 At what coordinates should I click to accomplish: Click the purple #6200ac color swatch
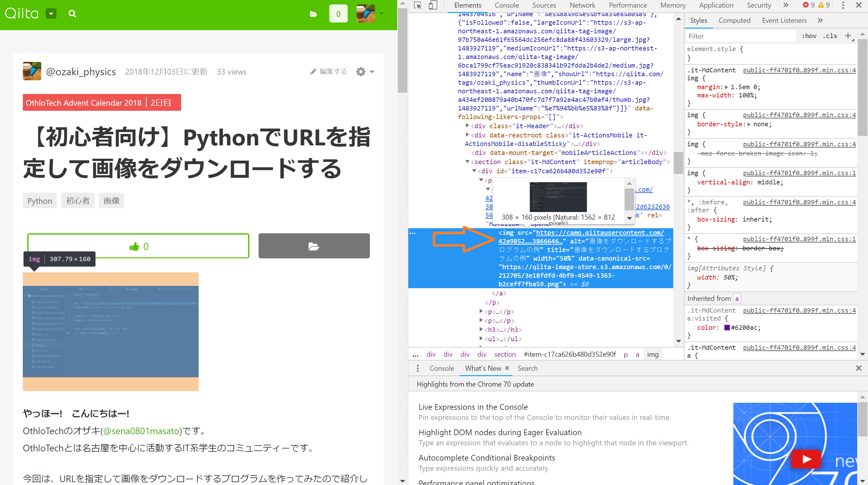(x=727, y=328)
